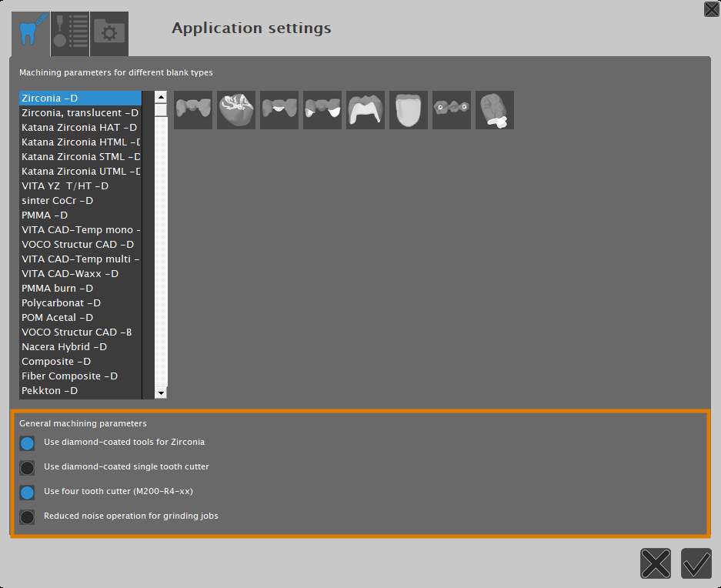Image resolution: width=721 pixels, height=588 pixels.
Task: Select 'VITA CAD-Temp mono' entry
Action: click(81, 229)
